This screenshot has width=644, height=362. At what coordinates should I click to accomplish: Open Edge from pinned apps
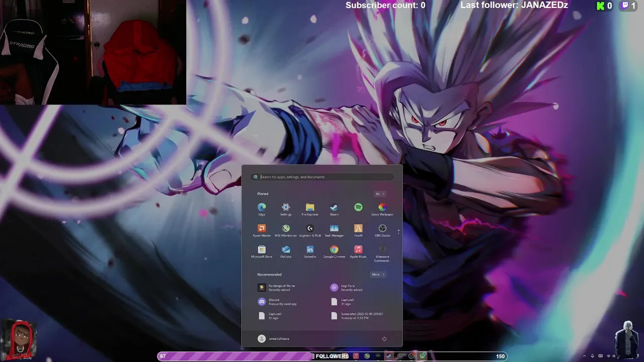coord(262,209)
